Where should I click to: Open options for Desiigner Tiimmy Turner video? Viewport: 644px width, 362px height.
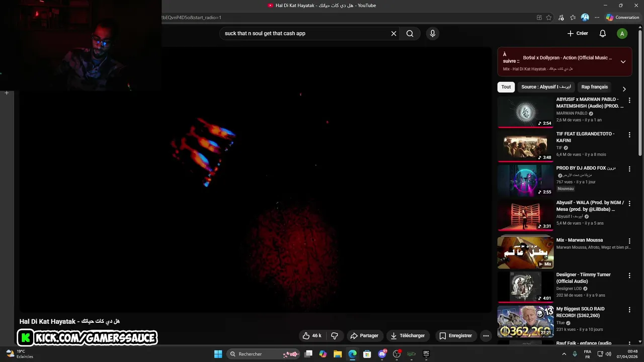click(629, 276)
